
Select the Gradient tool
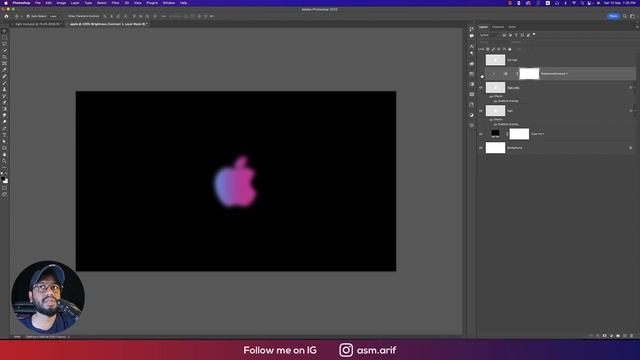point(4,109)
